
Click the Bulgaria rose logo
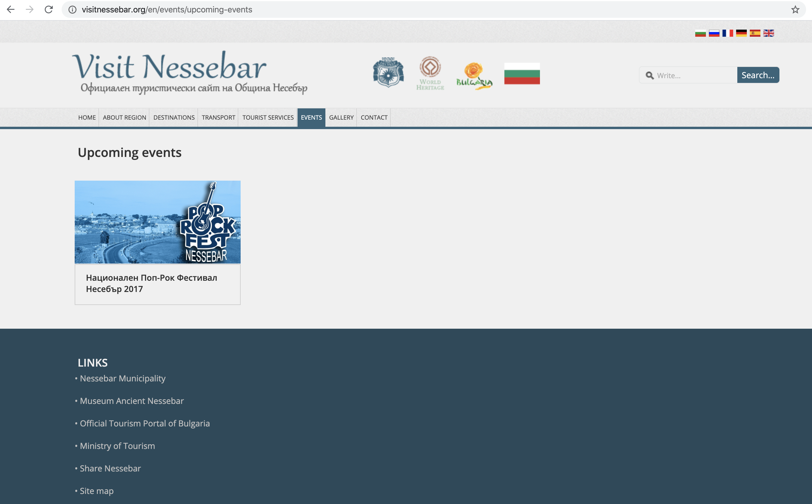[x=474, y=76]
